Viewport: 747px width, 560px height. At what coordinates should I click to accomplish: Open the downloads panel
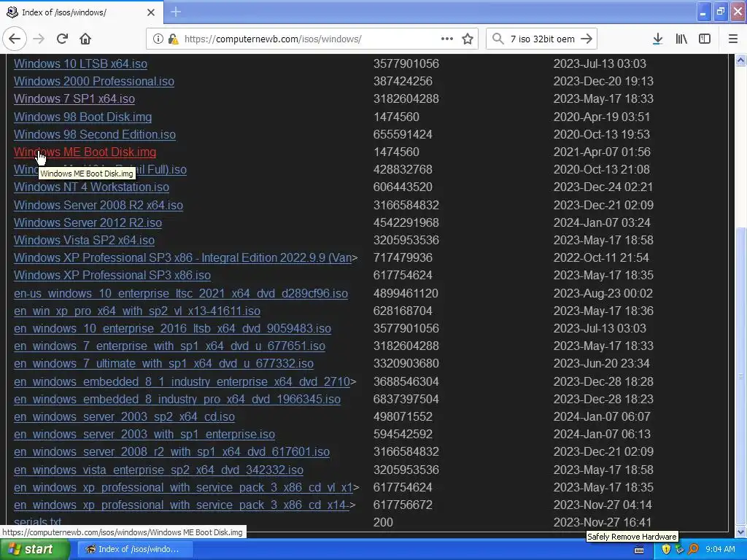click(657, 39)
